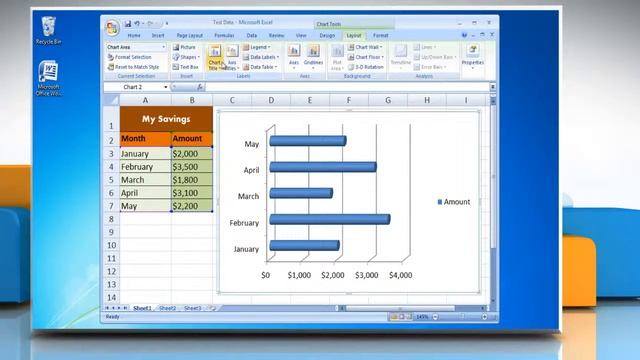Open the Chart Area element dropdown

pos(164,47)
